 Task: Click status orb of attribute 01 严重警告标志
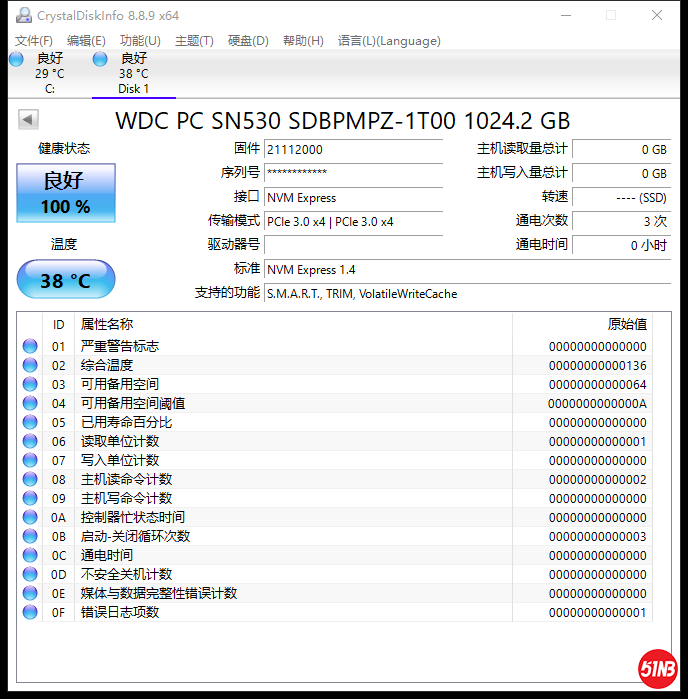coord(30,346)
